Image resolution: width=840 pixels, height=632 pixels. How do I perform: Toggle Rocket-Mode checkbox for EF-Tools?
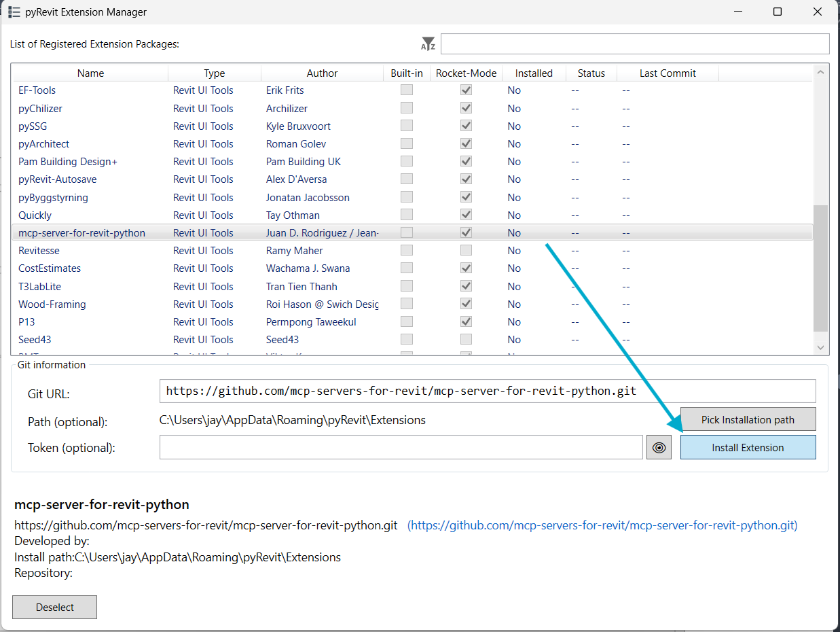click(466, 90)
